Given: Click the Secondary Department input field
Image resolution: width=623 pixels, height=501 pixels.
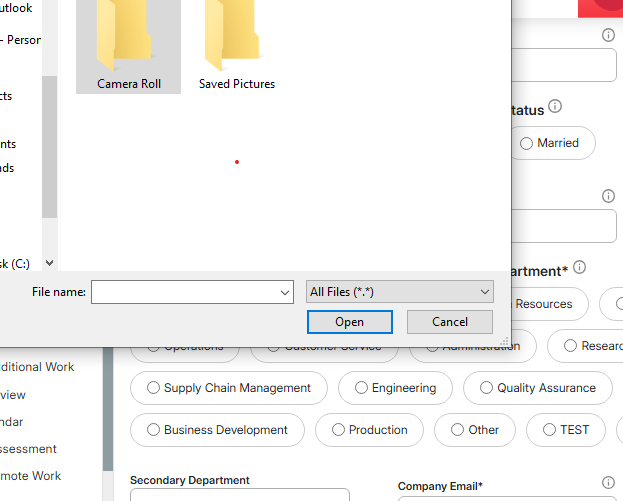Looking at the screenshot, I should 240,495.
